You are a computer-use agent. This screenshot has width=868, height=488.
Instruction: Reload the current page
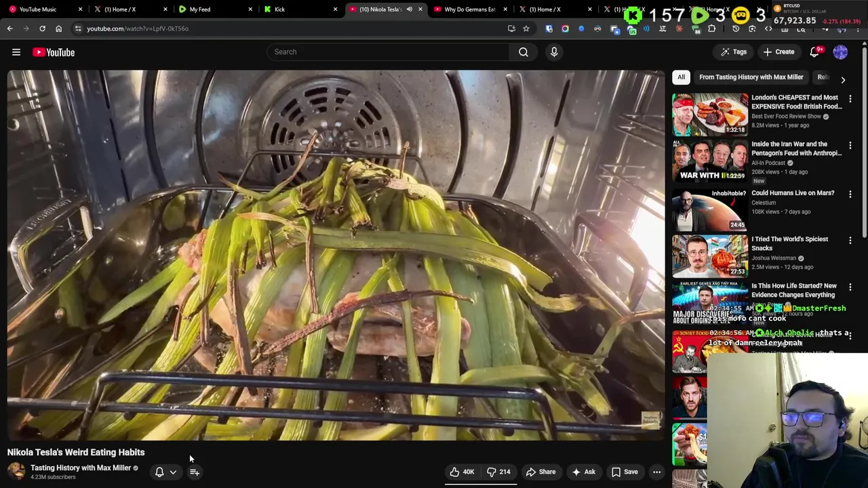click(42, 28)
